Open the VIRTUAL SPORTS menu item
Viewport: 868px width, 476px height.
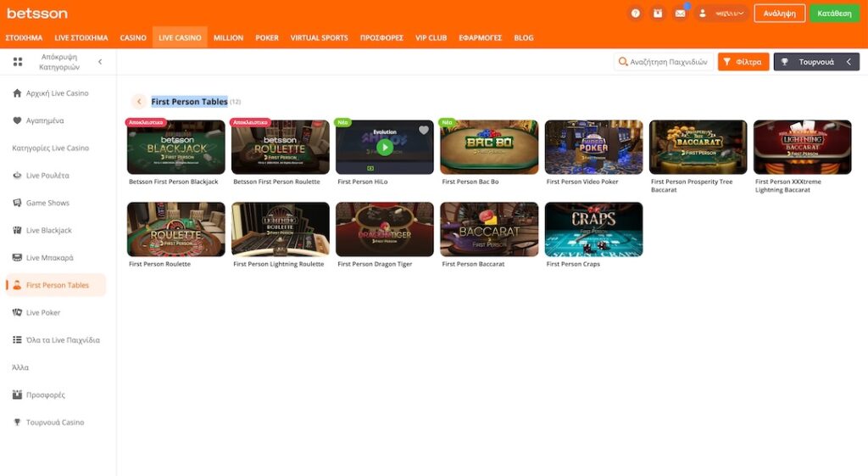tap(319, 38)
